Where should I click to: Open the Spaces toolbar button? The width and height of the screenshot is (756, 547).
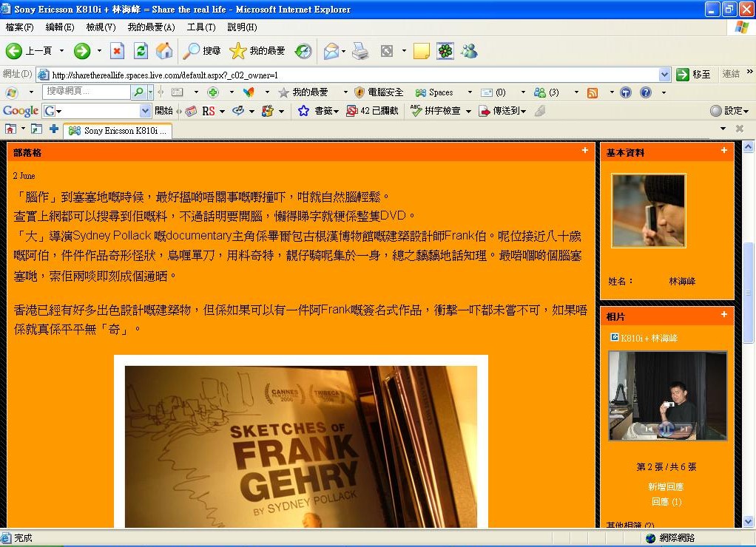point(434,92)
